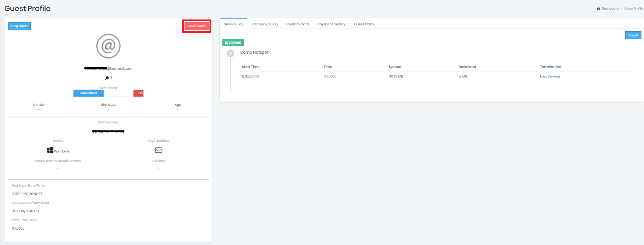
Task: Click the Windows device icon
Action: click(50, 150)
